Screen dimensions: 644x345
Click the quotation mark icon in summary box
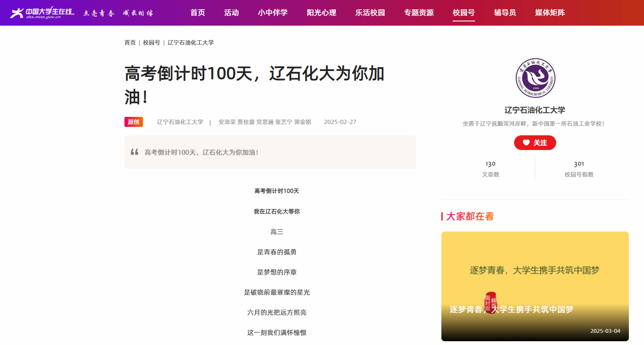point(135,152)
